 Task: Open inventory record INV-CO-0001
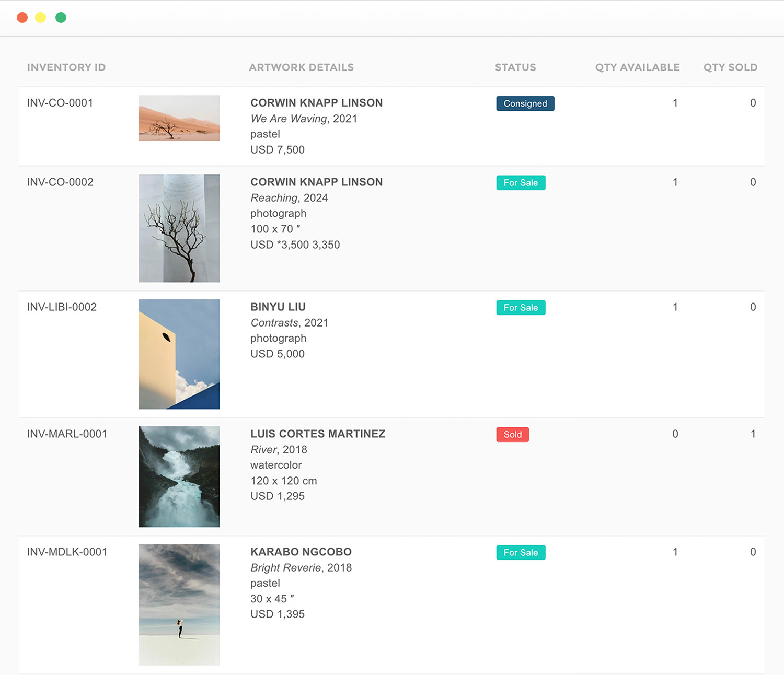coord(60,103)
